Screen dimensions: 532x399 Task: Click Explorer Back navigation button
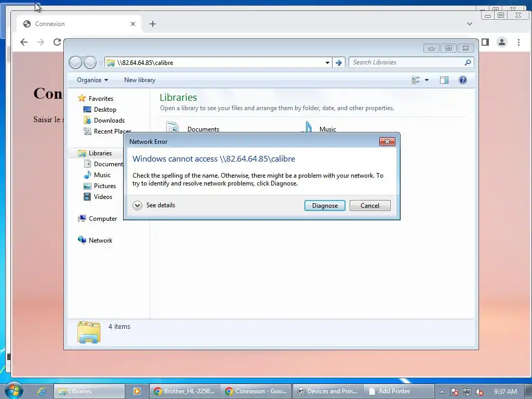(x=75, y=62)
